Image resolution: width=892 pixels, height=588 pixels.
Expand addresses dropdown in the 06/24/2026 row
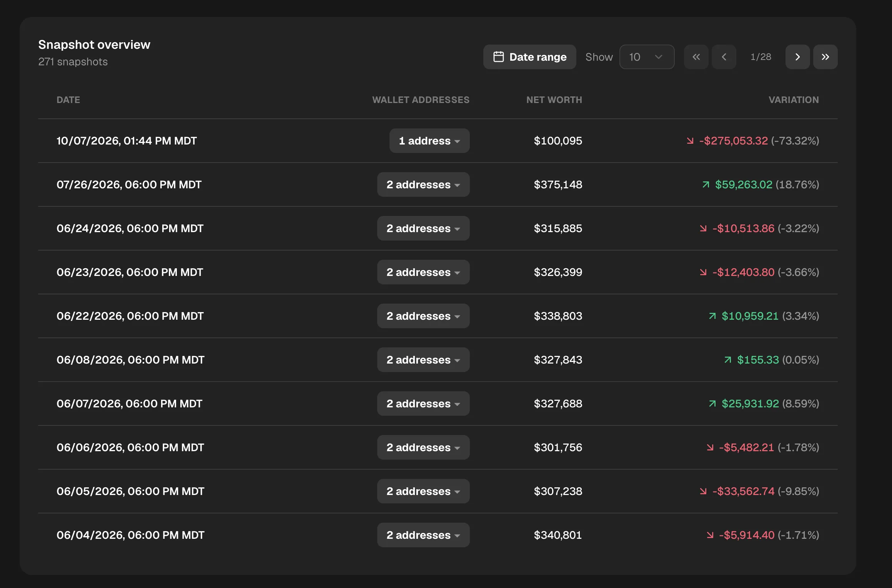point(423,228)
